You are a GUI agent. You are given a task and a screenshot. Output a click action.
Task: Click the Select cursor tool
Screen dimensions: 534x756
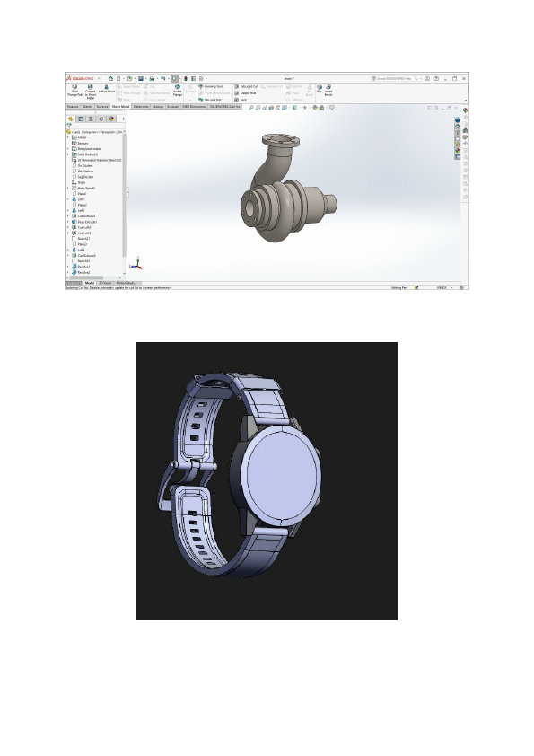pyautogui.click(x=174, y=78)
